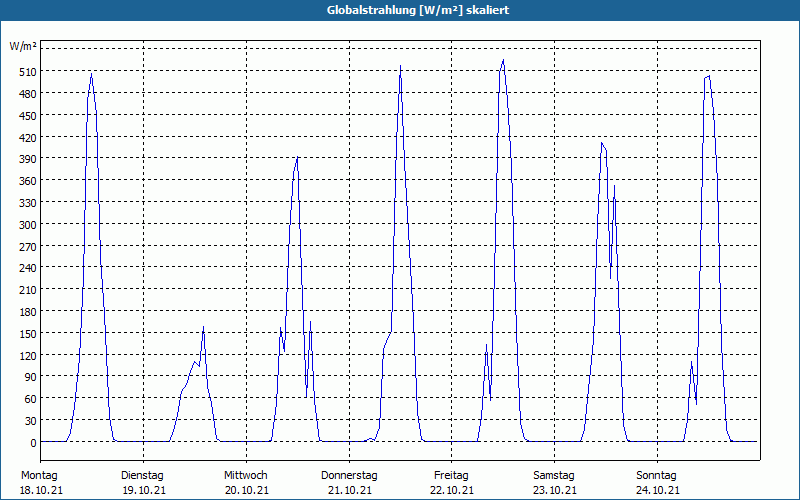800x500 pixels.
Task: Select the 'Samstag' day label
Action: (554, 476)
